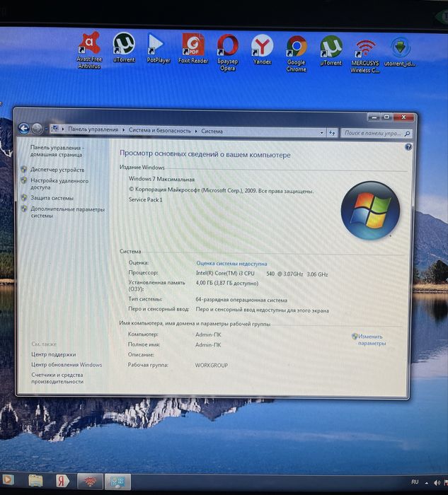This screenshot has width=448, height=495.
Task: Click the search magnifier in control panel
Action: click(408, 134)
